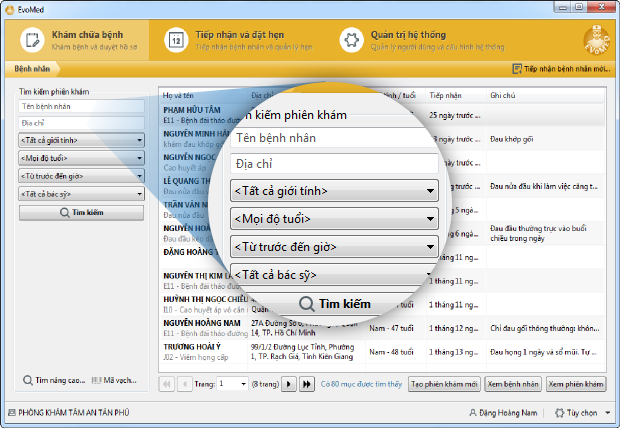Focus the Địa chỉ search field
The image size is (620, 428).
click(x=81, y=123)
